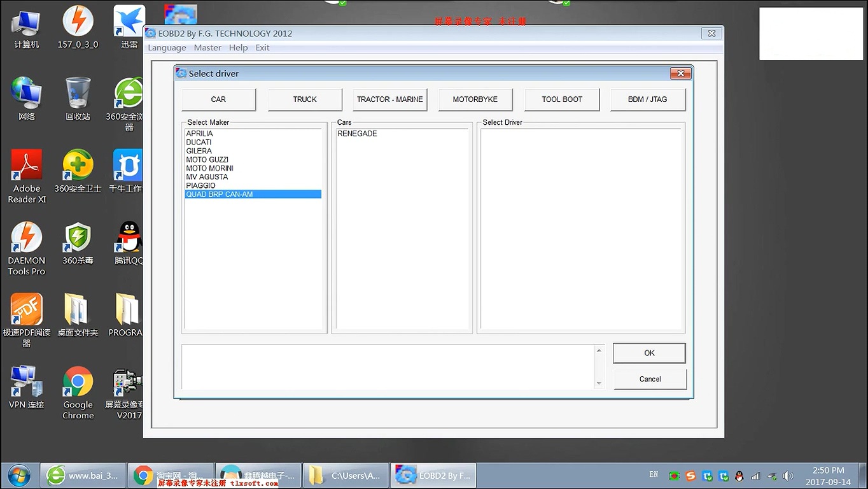Click the description box scroll down arrow

[x=599, y=383]
